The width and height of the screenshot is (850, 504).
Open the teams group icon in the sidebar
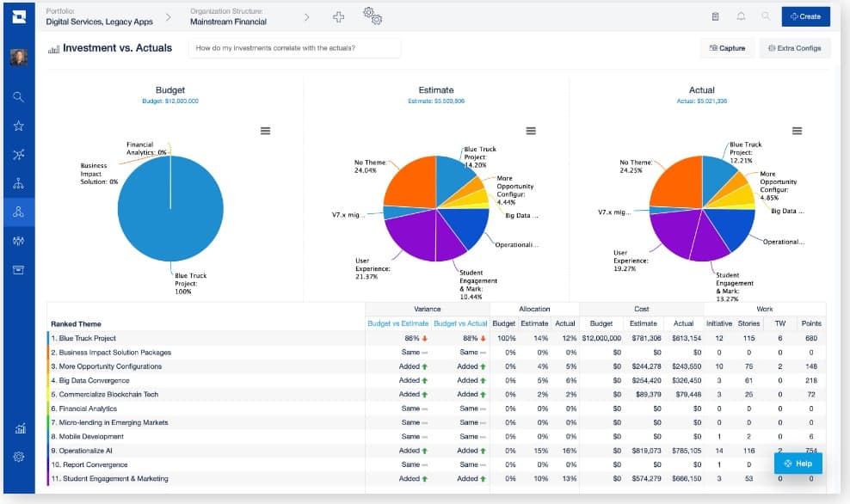17,239
